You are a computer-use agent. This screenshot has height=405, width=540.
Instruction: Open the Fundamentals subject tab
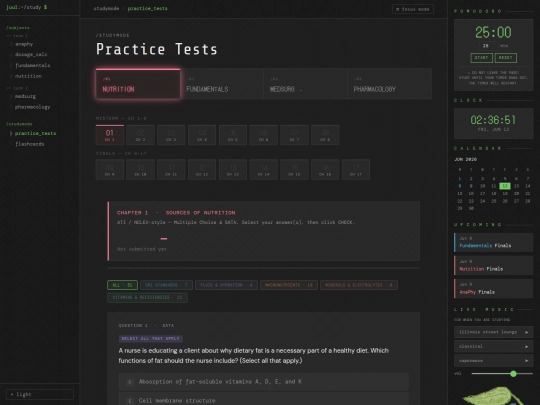tap(222, 84)
